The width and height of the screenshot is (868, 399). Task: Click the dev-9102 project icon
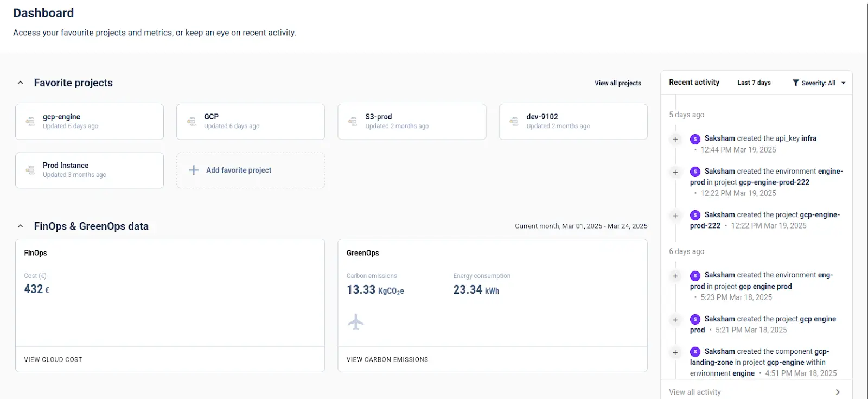pos(514,122)
